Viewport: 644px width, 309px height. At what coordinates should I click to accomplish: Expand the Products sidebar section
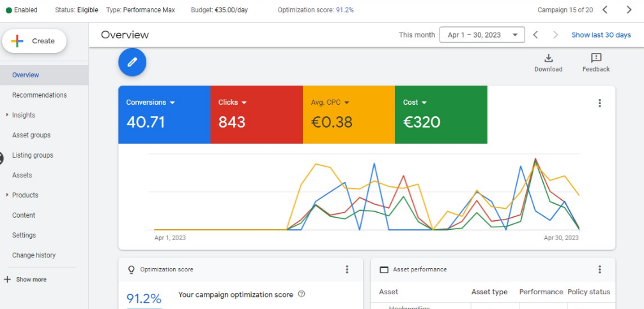pos(7,195)
